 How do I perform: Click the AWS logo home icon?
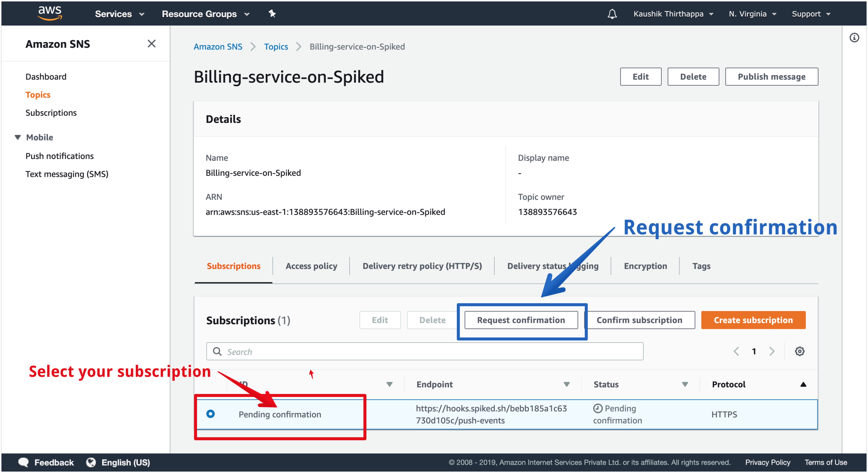click(x=50, y=14)
